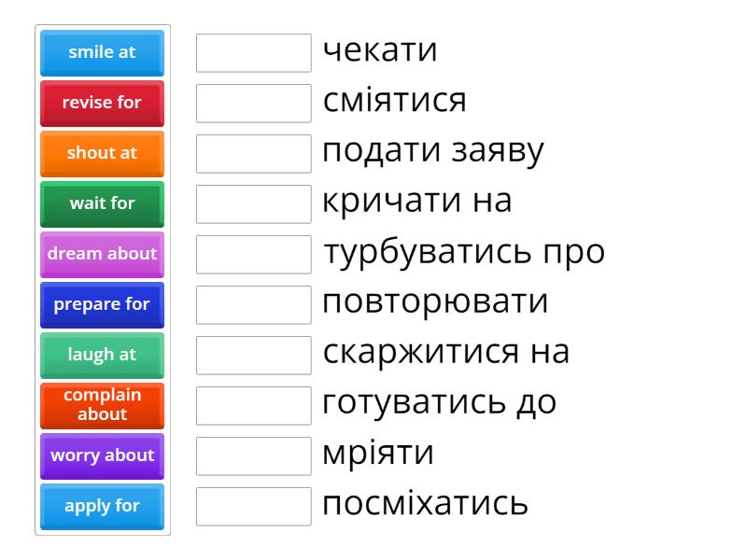
Task: Select the 'apply for' tile
Action: click(102, 506)
